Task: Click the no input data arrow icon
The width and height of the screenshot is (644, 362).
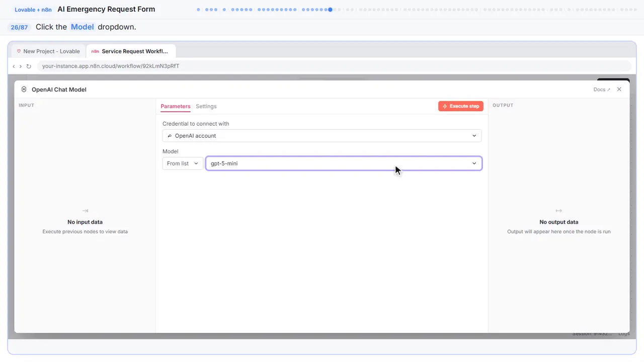Action: click(x=85, y=211)
